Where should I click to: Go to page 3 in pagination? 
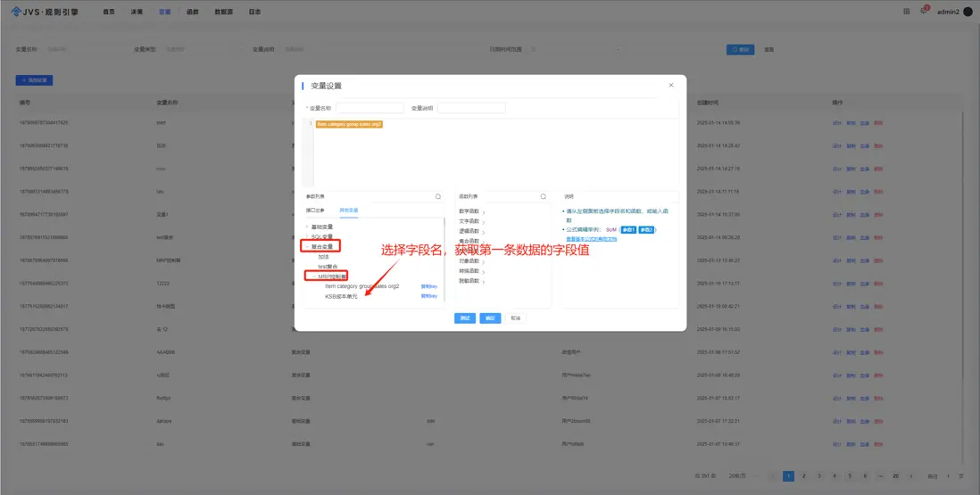(x=819, y=476)
